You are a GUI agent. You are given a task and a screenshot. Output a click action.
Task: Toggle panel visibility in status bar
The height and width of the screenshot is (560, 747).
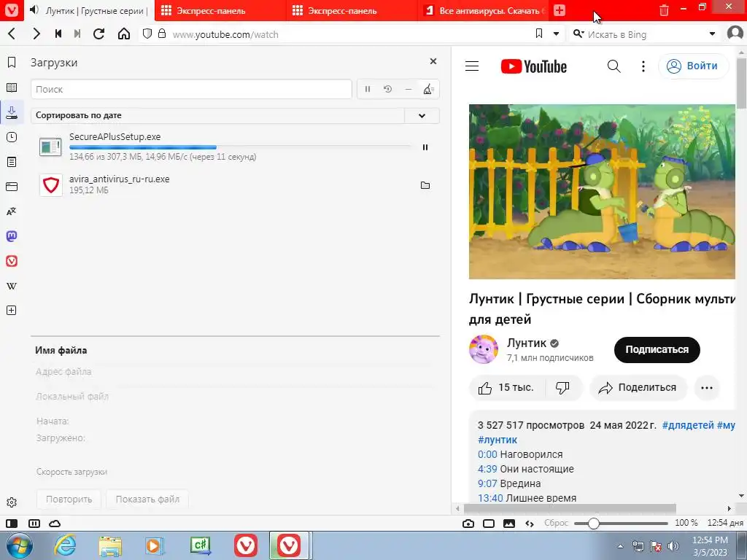tap(12, 524)
